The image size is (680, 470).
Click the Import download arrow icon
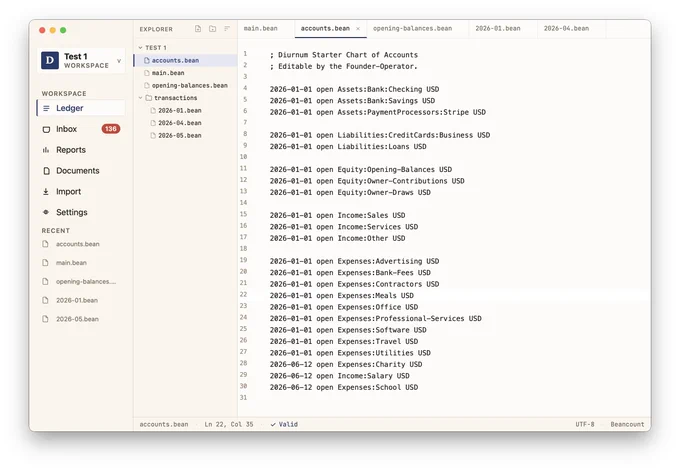(x=46, y=192)
